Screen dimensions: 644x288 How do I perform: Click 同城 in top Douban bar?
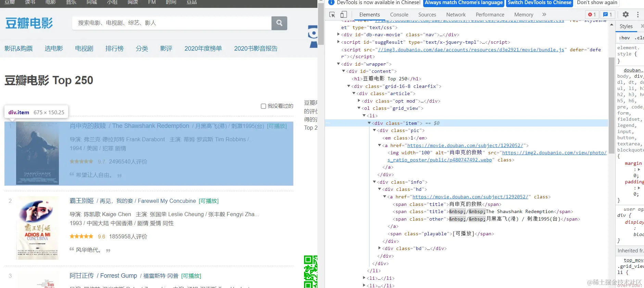point(92,2)
